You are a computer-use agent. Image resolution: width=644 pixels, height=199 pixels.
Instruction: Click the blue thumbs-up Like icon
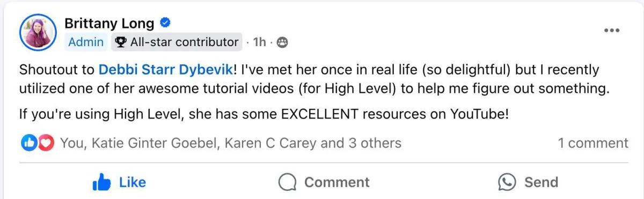click(x=101, y=182)
